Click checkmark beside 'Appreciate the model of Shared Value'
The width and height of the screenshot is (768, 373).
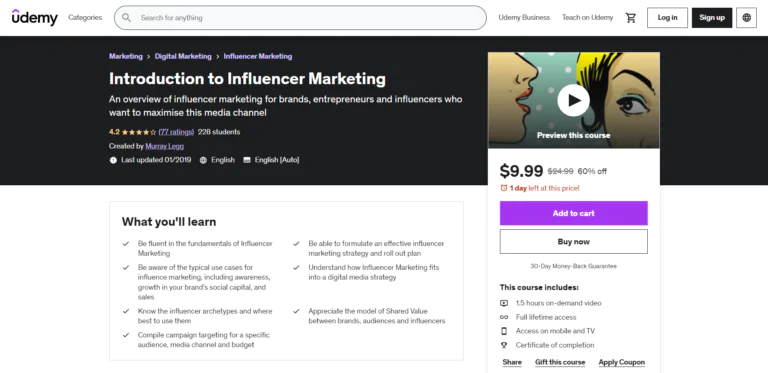point(296,311)
